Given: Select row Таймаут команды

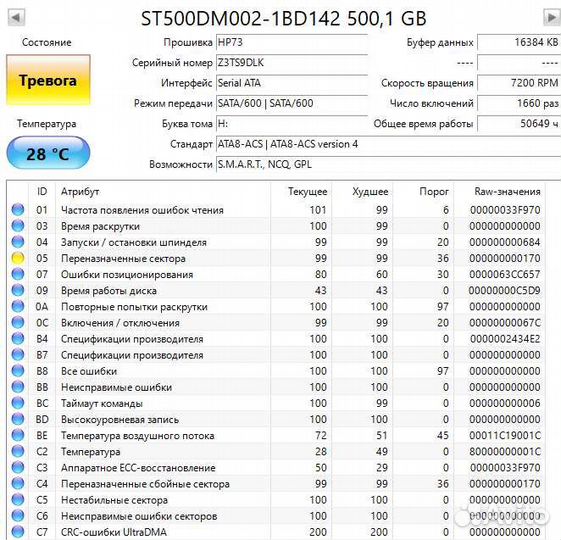Looking at the screenshot, I should point(276,403).
